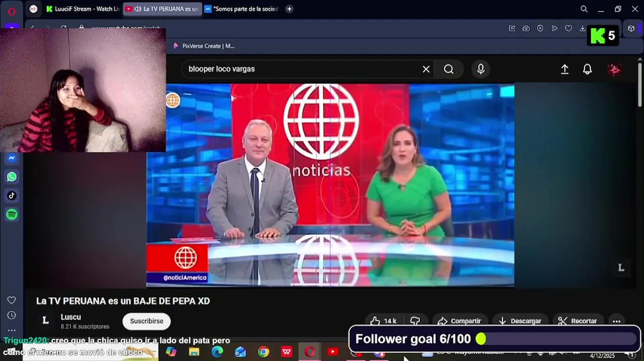Select La TV PERUANA YouTube tab
Screen dimensions: 644x361
tap(162, 9)
